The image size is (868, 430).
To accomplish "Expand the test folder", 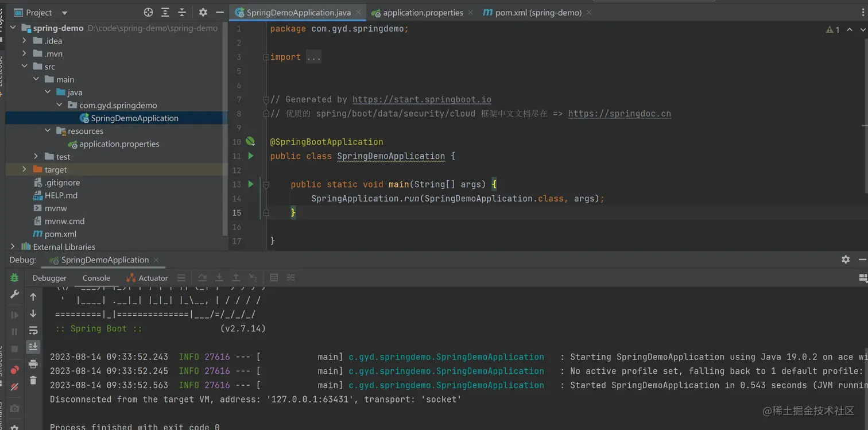I will 36,157.
